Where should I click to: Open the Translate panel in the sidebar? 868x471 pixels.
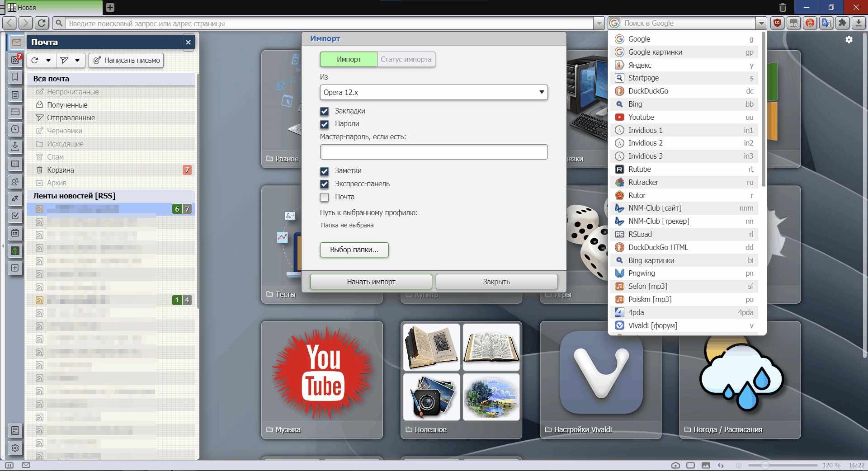(x=15, y=198)
